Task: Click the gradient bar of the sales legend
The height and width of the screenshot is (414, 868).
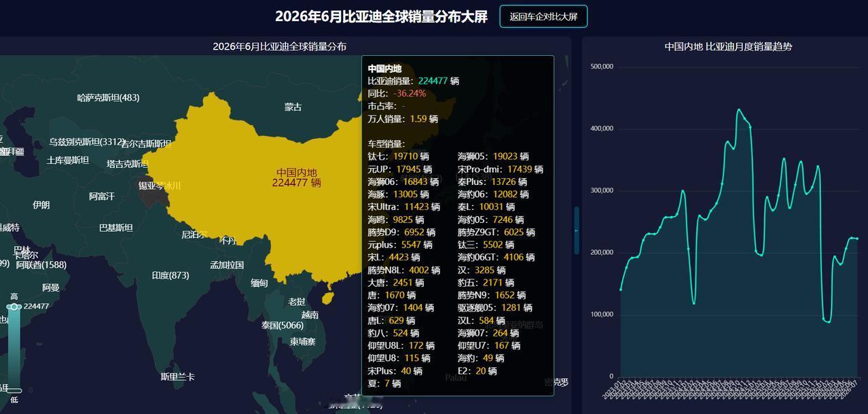Action: [x=14, y=349]
